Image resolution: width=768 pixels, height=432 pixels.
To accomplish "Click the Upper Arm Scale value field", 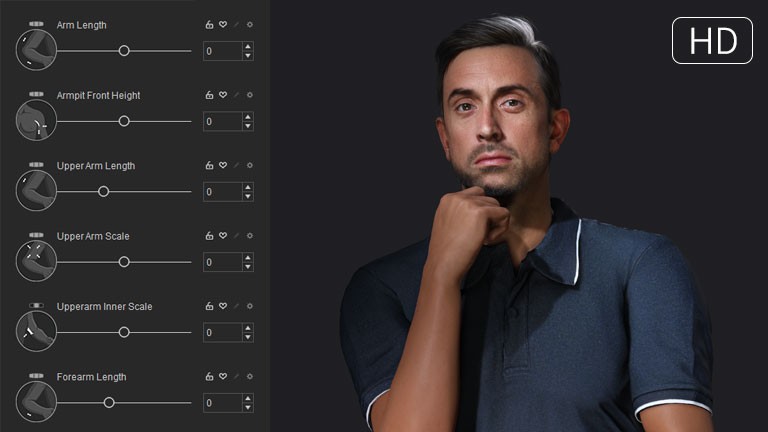I will [x=222, y=262].
